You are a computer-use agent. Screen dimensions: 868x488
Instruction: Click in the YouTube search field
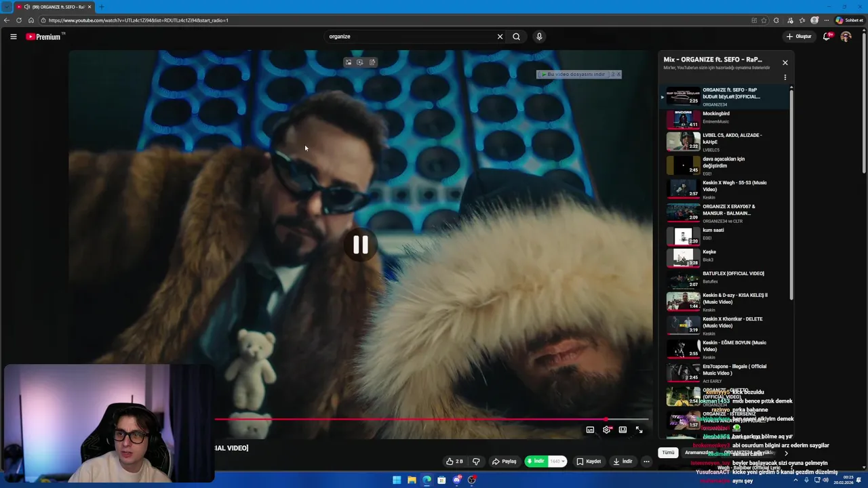pos(409,37)
